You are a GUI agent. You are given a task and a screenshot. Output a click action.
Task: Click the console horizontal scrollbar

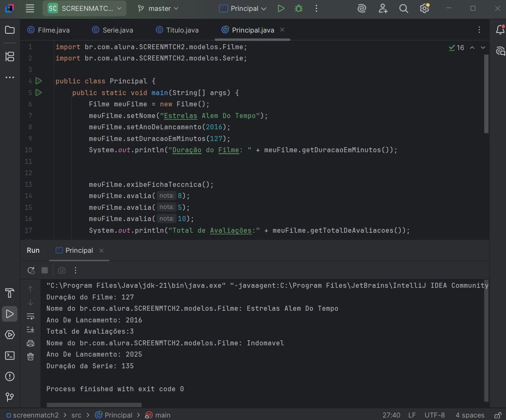coord(94,405)
